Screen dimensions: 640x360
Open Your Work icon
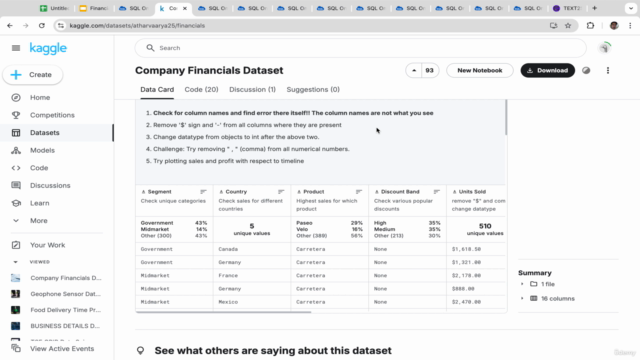16,245
